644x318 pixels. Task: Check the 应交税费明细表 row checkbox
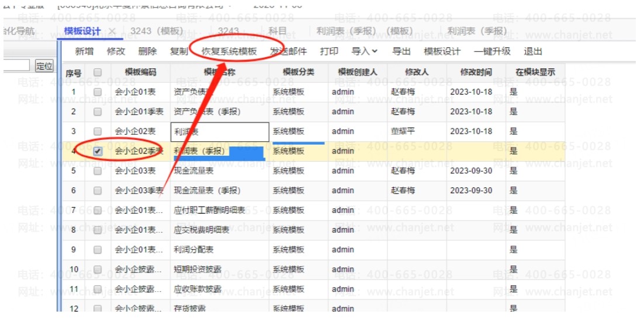[x=98, y=230]
